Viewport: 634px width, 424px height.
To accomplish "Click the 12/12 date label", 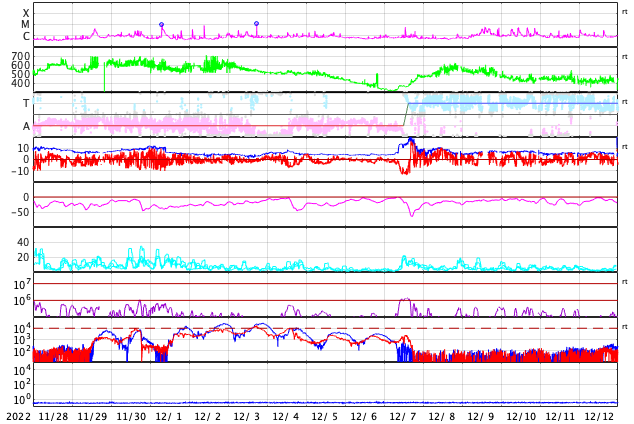I will coord(600,417).
